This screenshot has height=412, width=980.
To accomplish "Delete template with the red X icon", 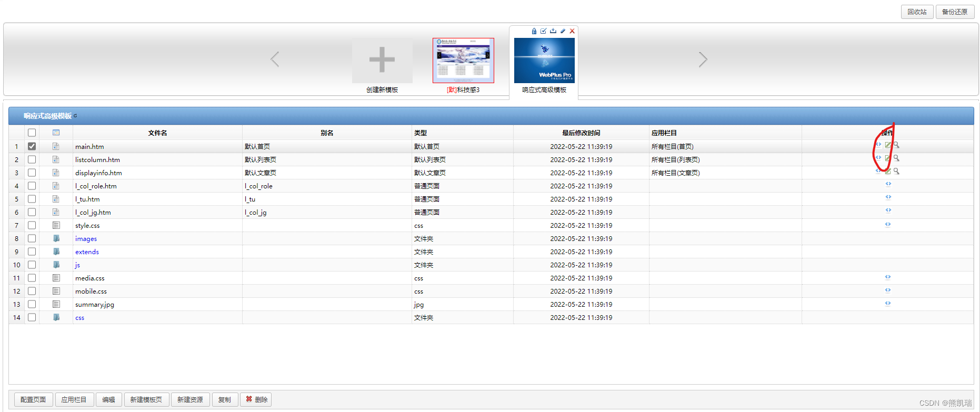I will pyautogui.click(x=572, y=31).
